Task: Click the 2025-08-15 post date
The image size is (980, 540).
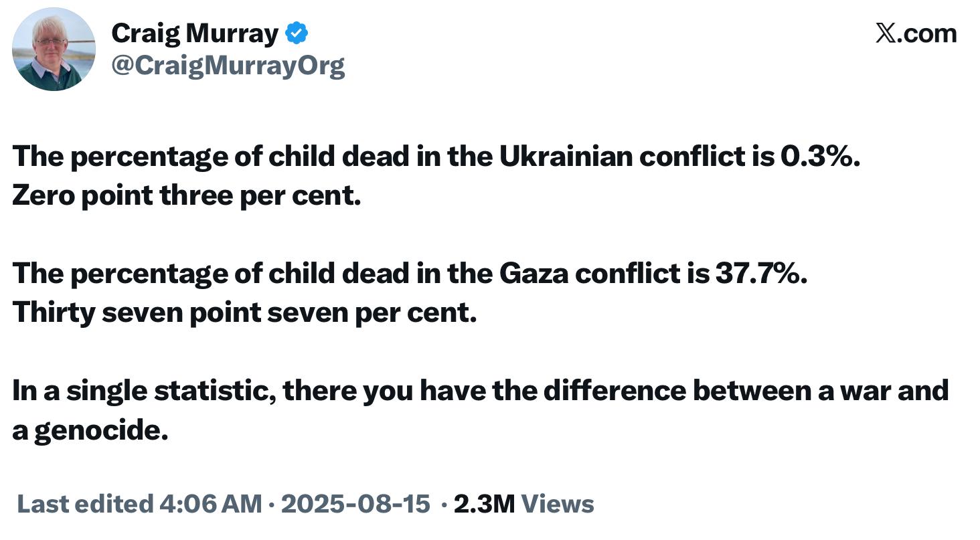Action: pyautogui.click(x=355, y=503)
